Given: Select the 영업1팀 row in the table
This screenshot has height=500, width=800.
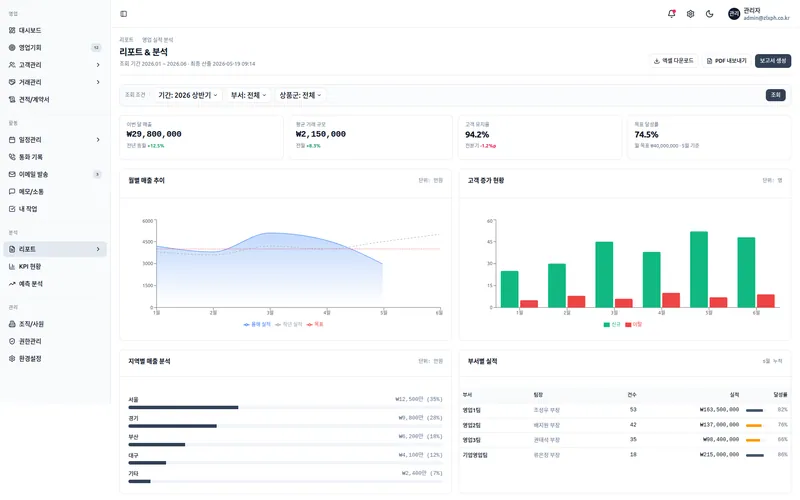Looking at the screenshot, I should [x=625, y=410].
